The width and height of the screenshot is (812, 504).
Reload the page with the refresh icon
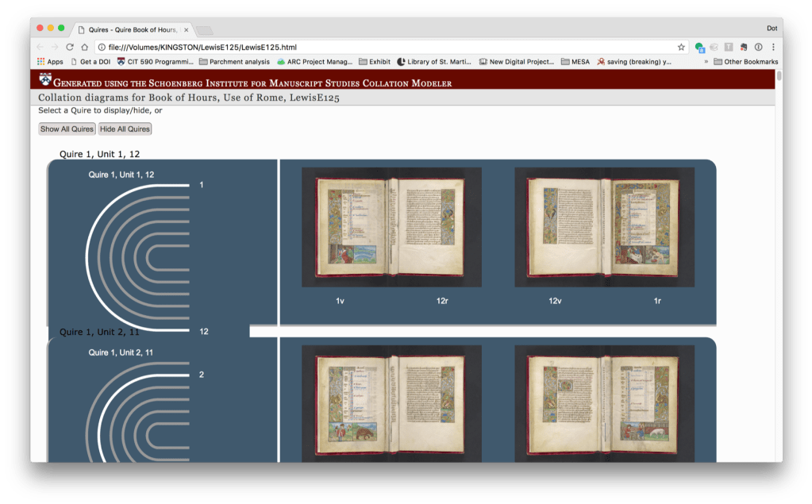(x=70, y=47)
